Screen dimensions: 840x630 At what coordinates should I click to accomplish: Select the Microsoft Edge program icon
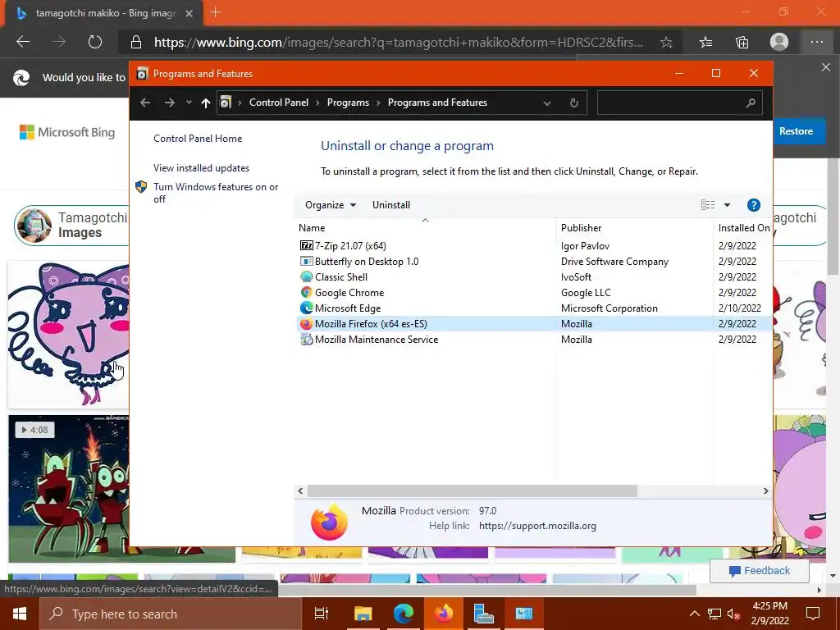click(x=307, y=308)
